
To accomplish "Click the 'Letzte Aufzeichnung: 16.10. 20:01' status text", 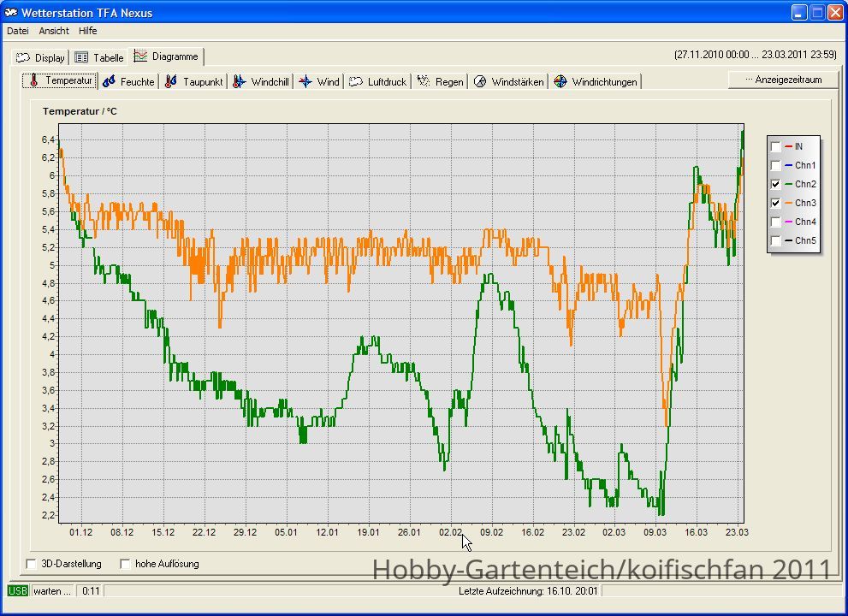I will (x=528, y=591).
